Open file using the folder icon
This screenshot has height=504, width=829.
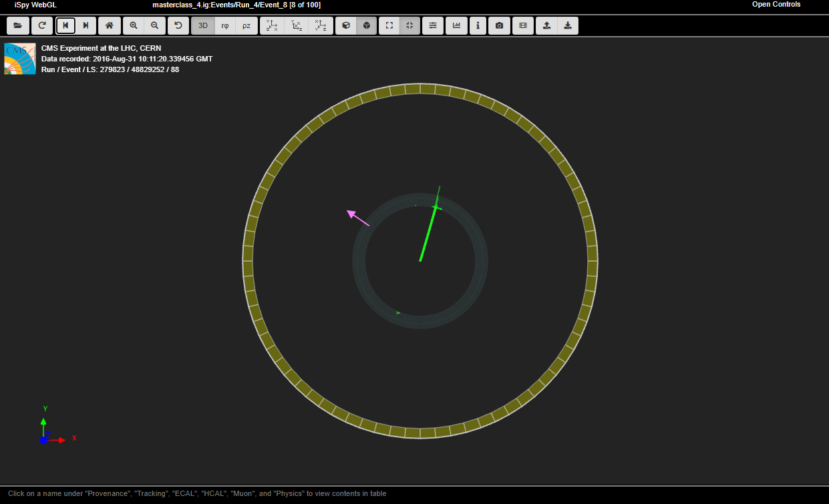(17, 25)
